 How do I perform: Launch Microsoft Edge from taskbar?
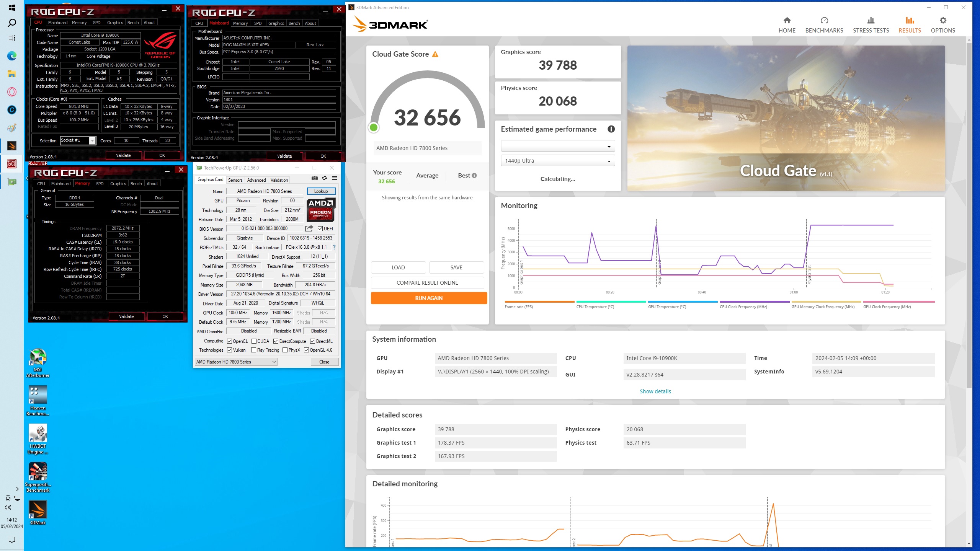click(12, 56)
